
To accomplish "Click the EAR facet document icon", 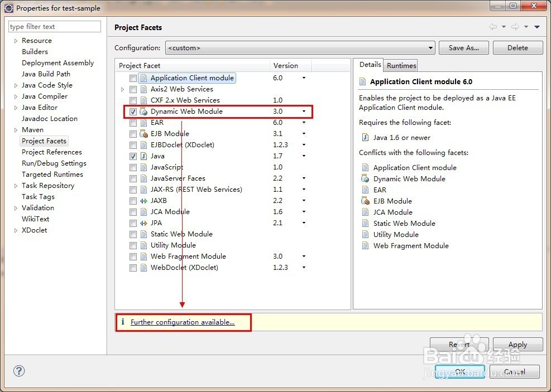I will pos(143,123).
